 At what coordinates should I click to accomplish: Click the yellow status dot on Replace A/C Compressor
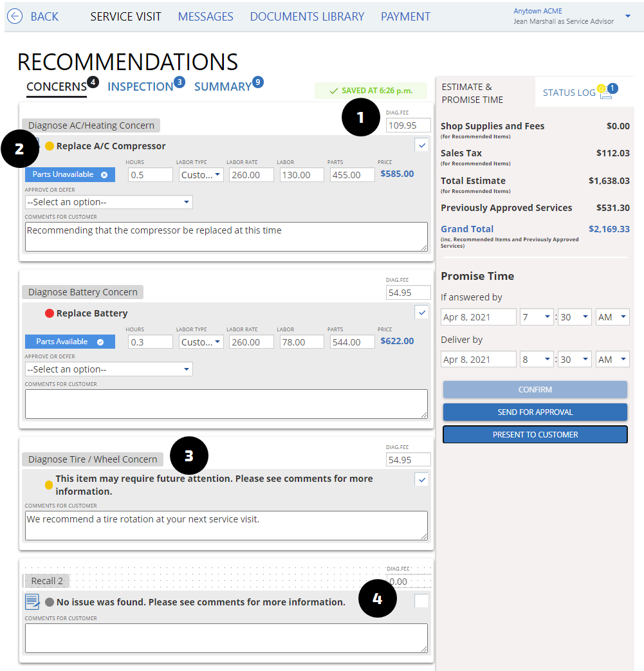(x=51, y=147)
